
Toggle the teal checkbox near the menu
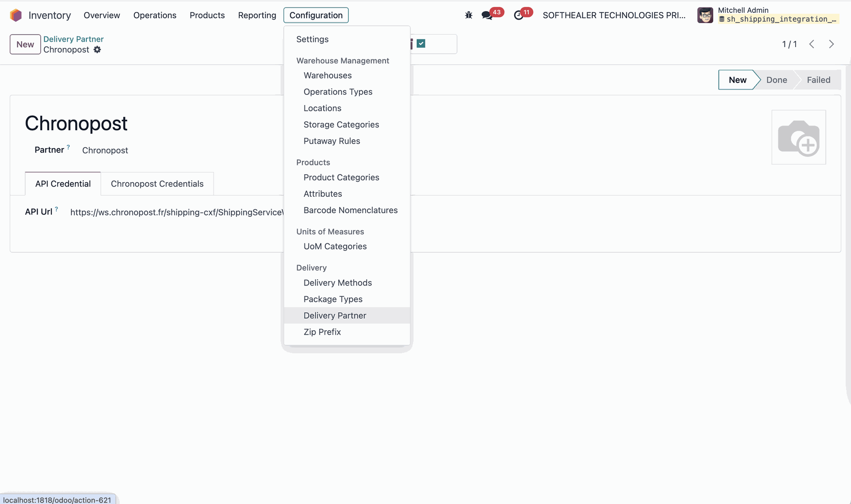pyautogui.click(x=421, y=43)
